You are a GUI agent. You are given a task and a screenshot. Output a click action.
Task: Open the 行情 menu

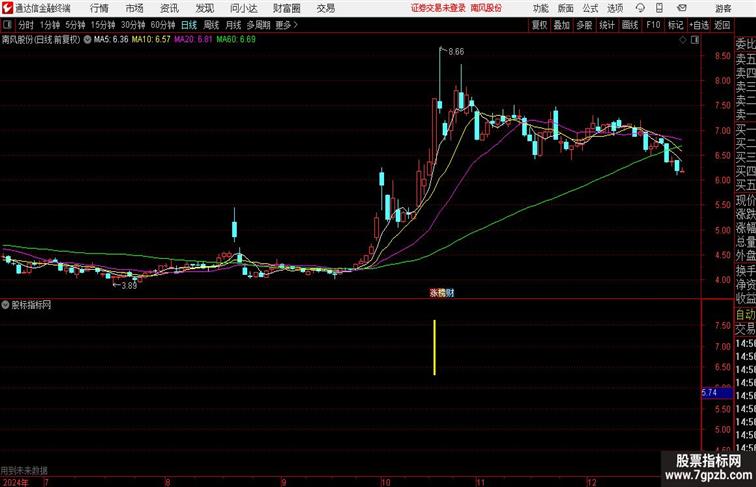click(x=99, y=8)
